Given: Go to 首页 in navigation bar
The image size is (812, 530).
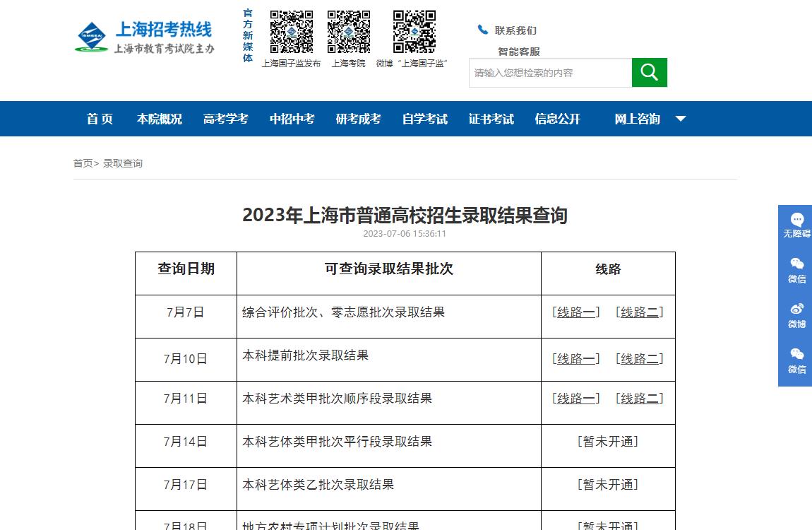Looking at the screenshot, I should point(100,119).
